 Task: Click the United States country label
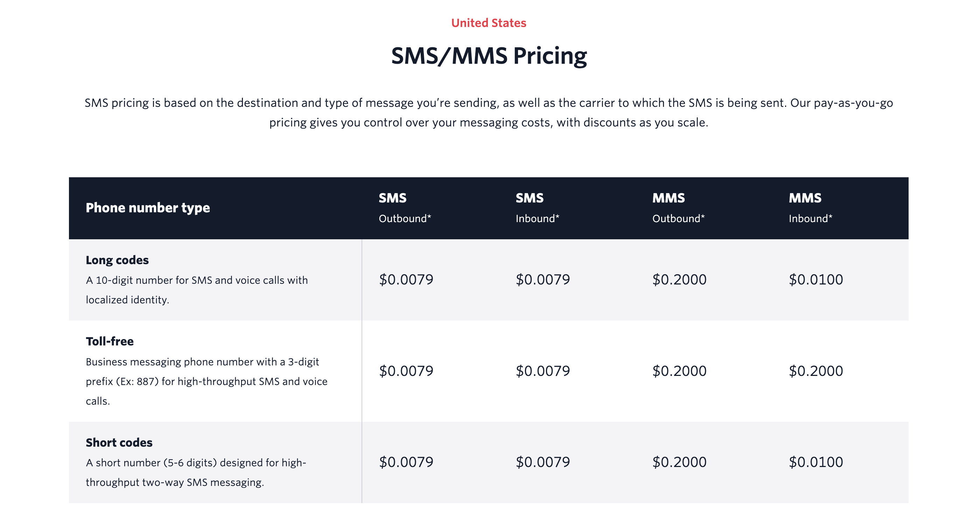[x=489, y=23]
